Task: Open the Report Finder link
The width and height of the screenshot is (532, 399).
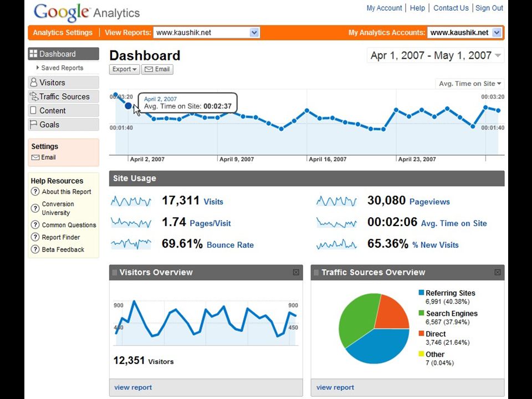Action: tap(61, 237)
